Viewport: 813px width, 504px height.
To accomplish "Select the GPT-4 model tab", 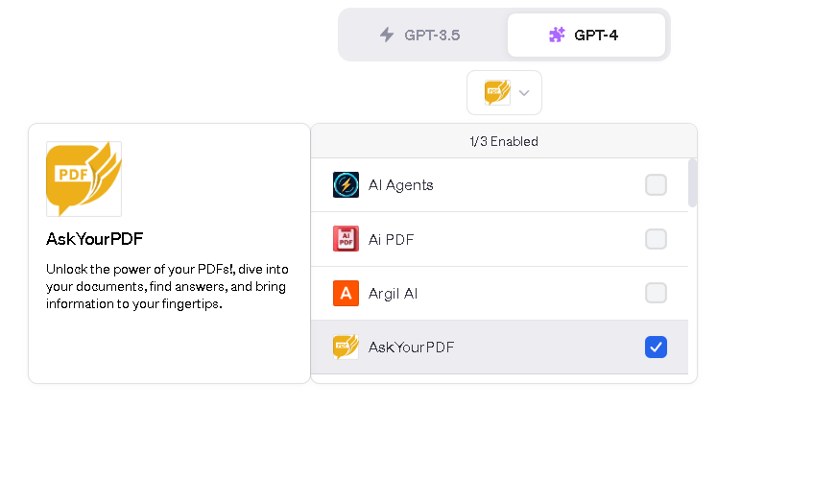I will click(x=586, y=35).
